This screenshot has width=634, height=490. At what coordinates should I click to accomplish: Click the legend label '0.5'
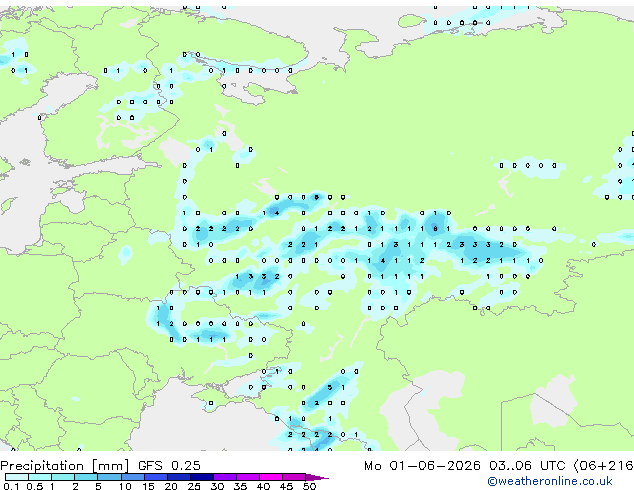click(34, 486)
